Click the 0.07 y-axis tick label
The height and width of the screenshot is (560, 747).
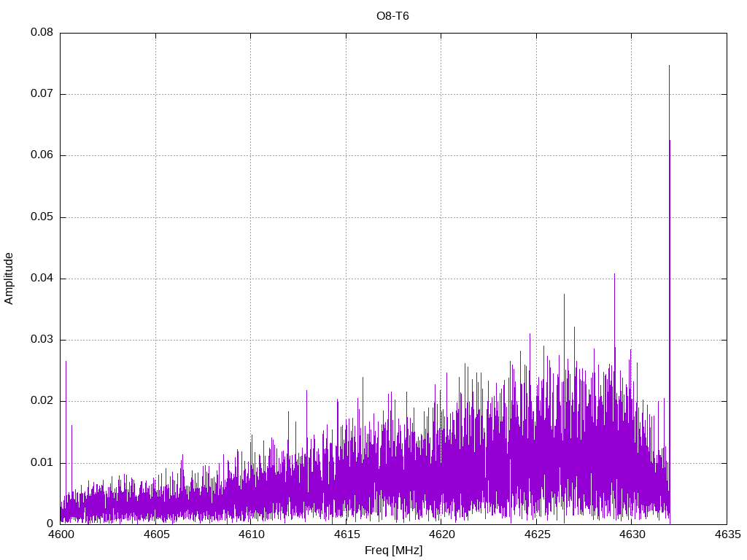41,94
